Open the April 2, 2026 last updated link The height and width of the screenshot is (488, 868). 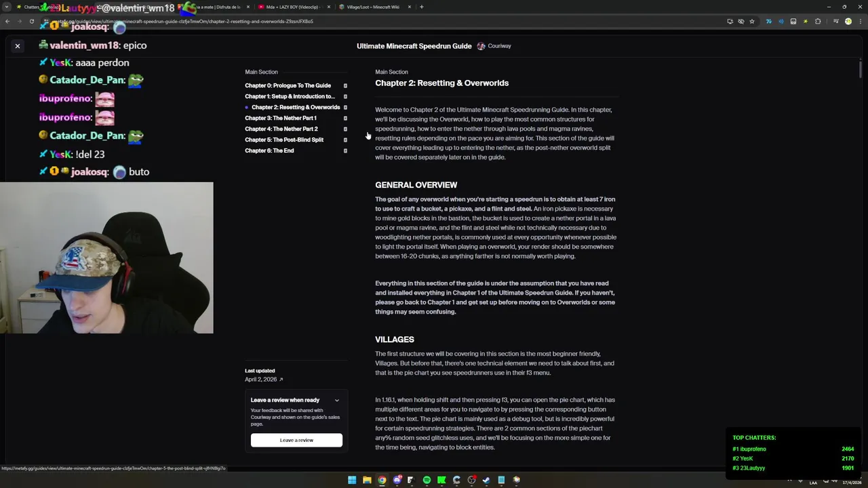point(264,380)
